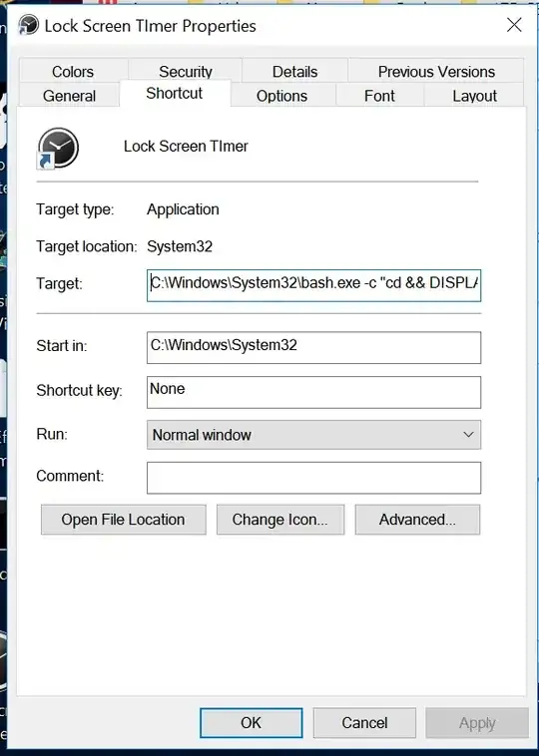
Task: Click the Target path input field
Action: click(x=313, y=285)
